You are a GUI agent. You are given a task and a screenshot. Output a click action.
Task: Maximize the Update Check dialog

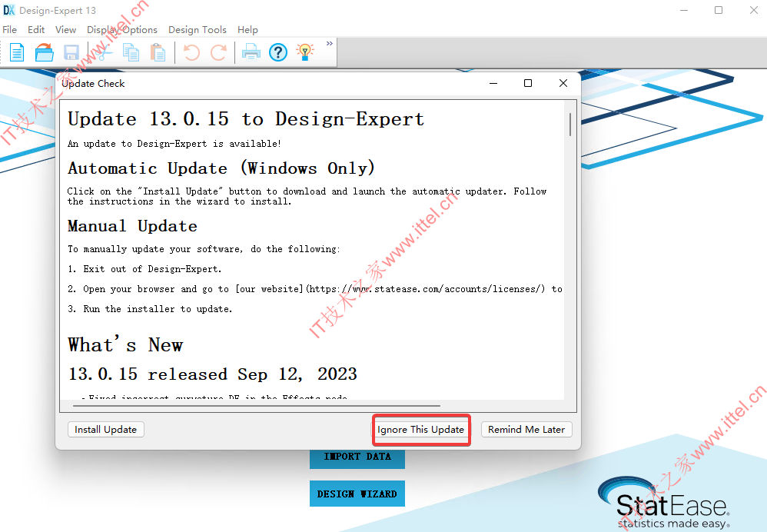pos(528,83)
